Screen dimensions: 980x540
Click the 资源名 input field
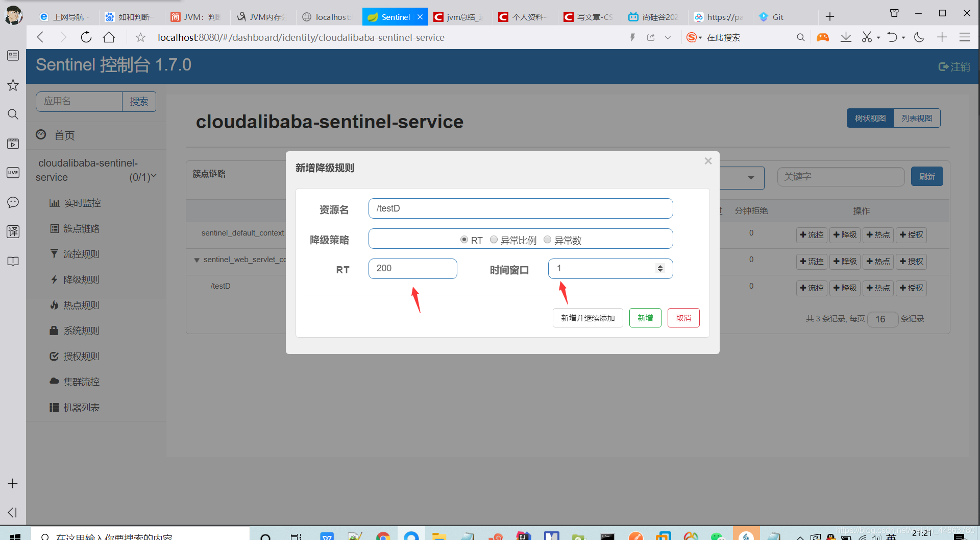(x=521, y=208)
